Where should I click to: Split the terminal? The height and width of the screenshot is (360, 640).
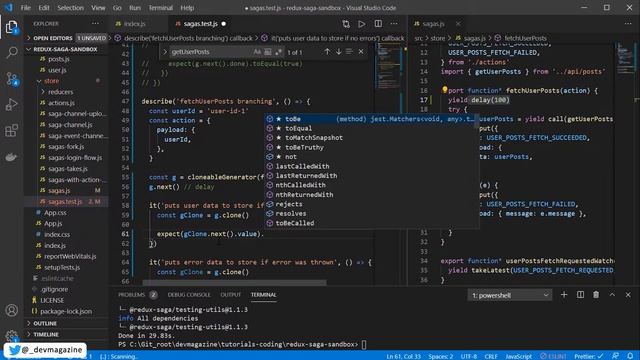(580, 295)
